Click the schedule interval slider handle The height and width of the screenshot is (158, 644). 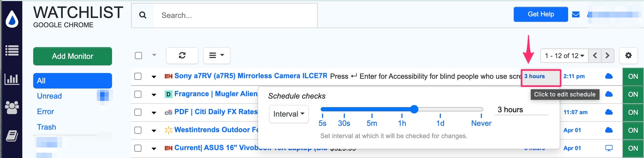pos(414,109)
